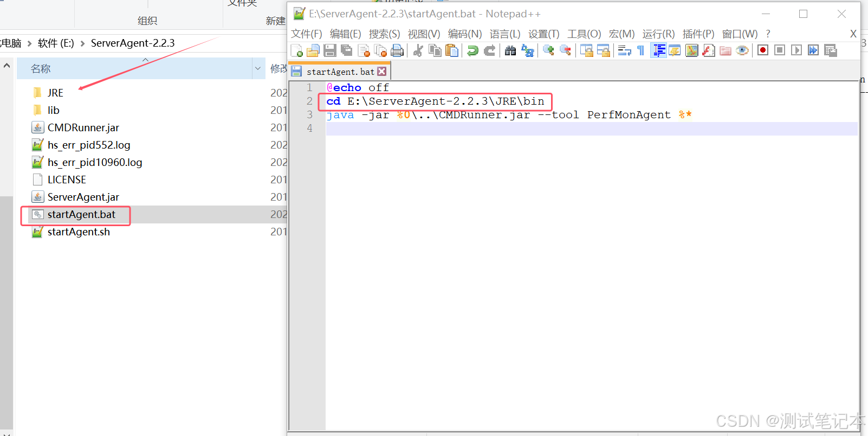Save the current file via toolbar
The height and width of the screenshot is (436, 868).
[330, 50]
